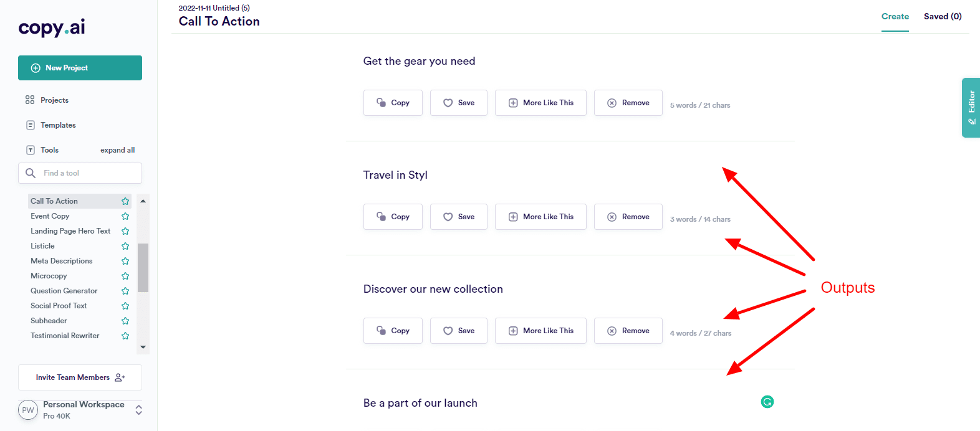Image resolution: width=980 pixels, height=431 pixels.
Task: Click the PW workspace avatar
Action: coord(28,410)
